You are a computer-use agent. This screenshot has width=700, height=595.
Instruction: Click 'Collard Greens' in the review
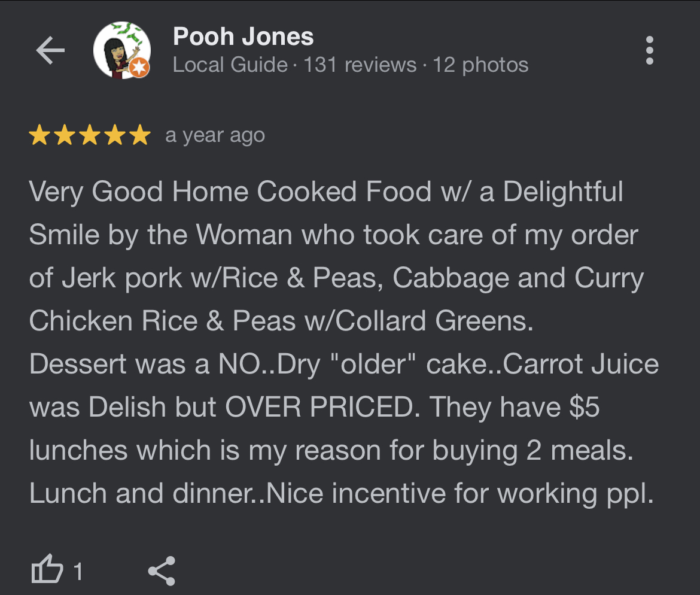tap(433, 321)
